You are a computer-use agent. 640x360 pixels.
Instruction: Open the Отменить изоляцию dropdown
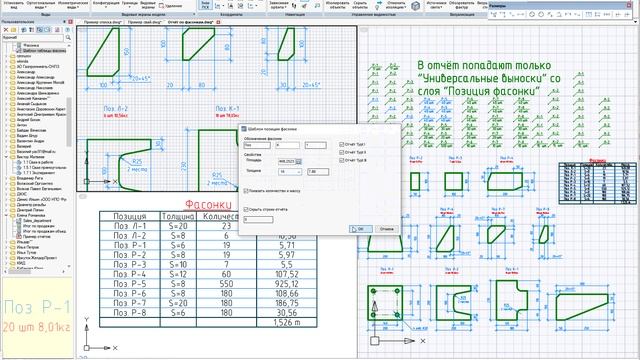coord(396,4)
